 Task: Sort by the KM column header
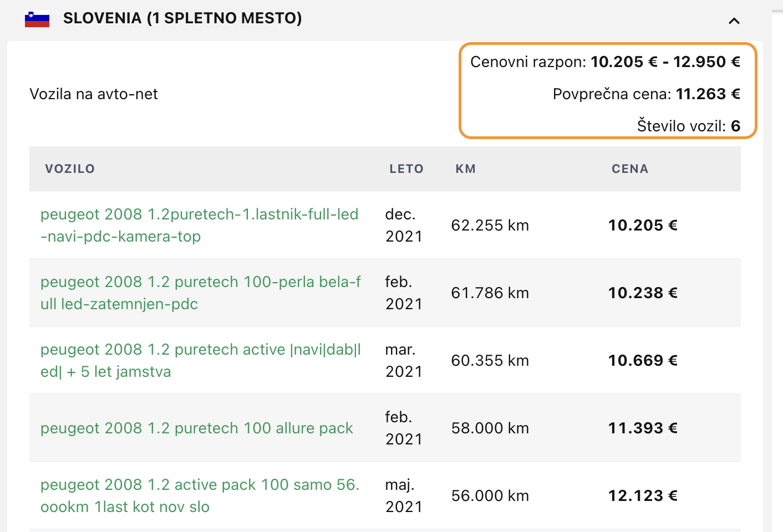pos(465,169)
